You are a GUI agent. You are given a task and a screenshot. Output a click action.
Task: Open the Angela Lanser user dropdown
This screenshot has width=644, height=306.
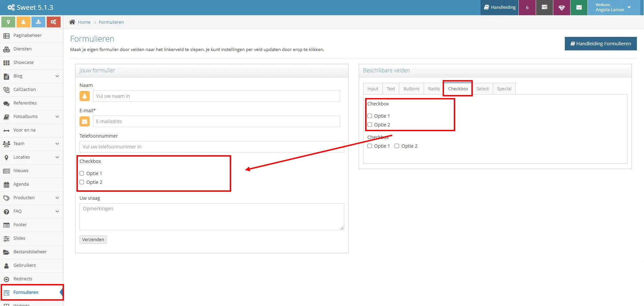[614, 7]
